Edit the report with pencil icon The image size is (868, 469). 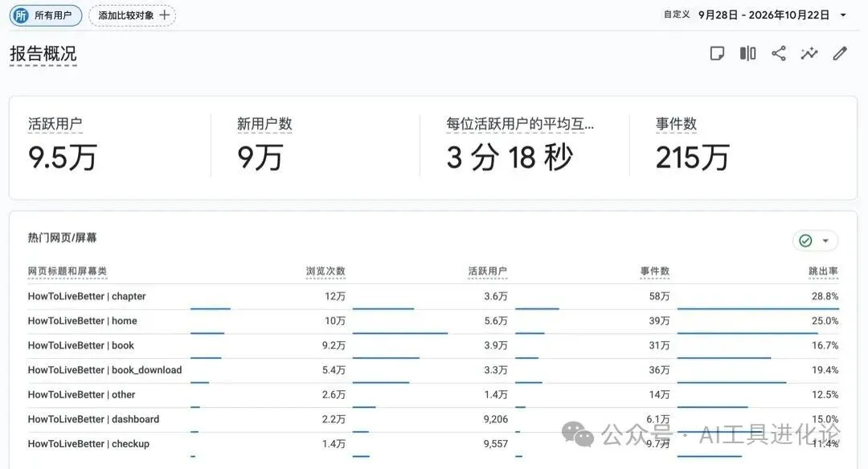click(x=840, y=53)
